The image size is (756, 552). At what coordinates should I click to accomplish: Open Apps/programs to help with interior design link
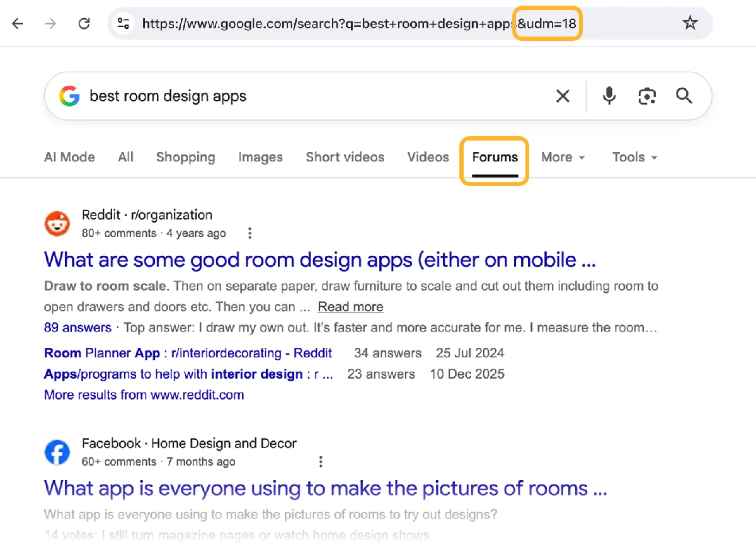click(x=188, y=374)
